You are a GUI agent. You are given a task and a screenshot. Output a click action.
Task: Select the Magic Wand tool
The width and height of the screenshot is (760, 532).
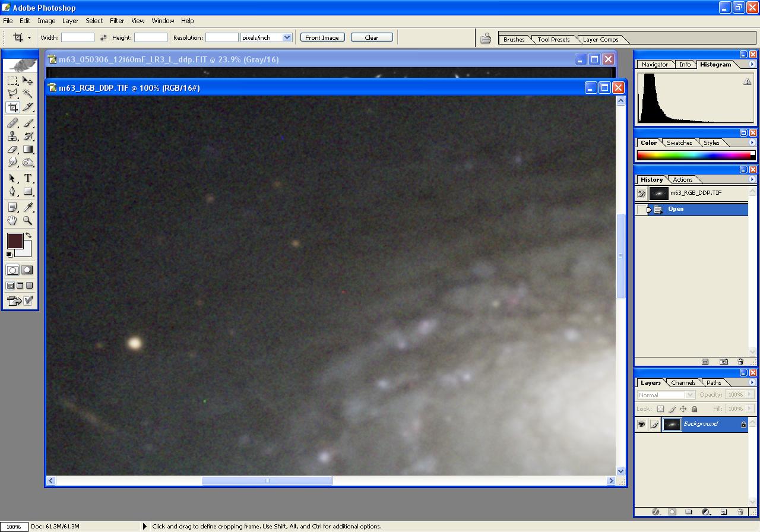pos(28,94)
